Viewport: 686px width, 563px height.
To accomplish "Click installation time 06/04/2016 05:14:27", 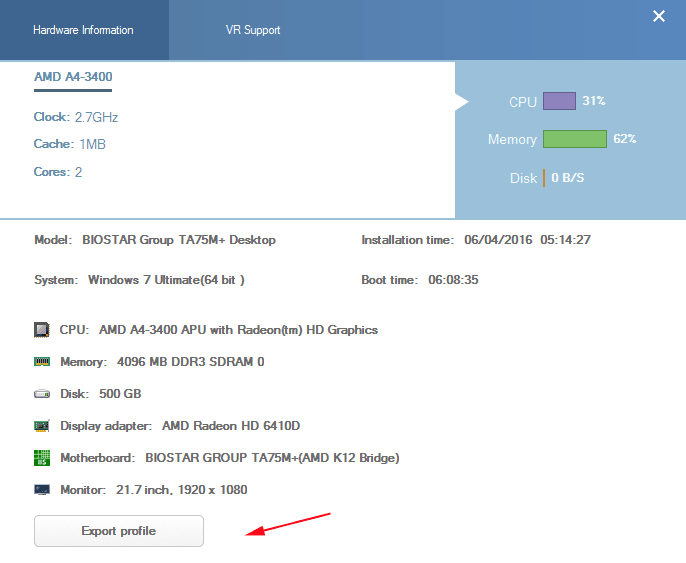I will click(x=527, y=240).
